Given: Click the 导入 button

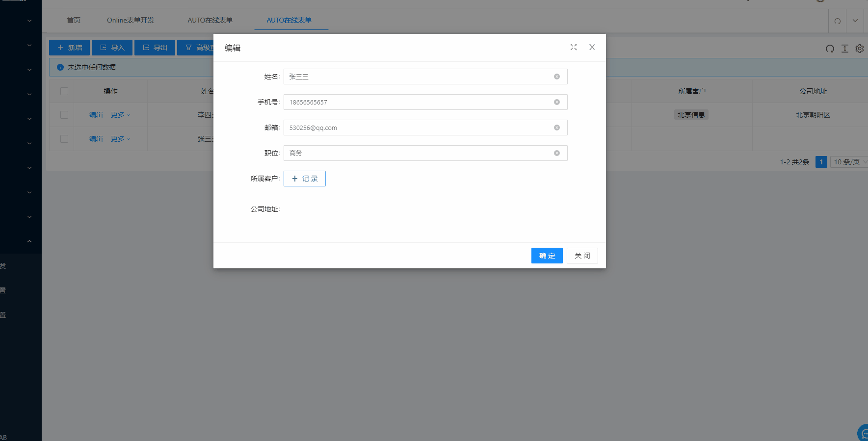Looking at the screenshot, I should 112,48.
